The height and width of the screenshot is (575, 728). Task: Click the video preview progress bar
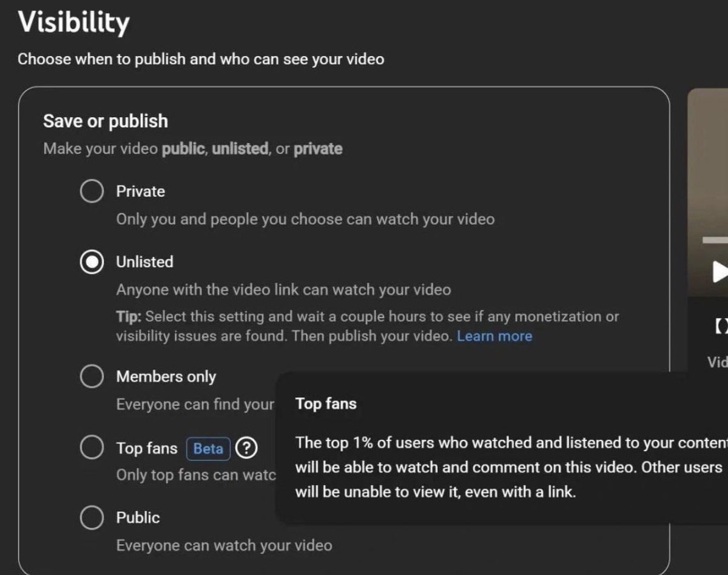(715, 240)
